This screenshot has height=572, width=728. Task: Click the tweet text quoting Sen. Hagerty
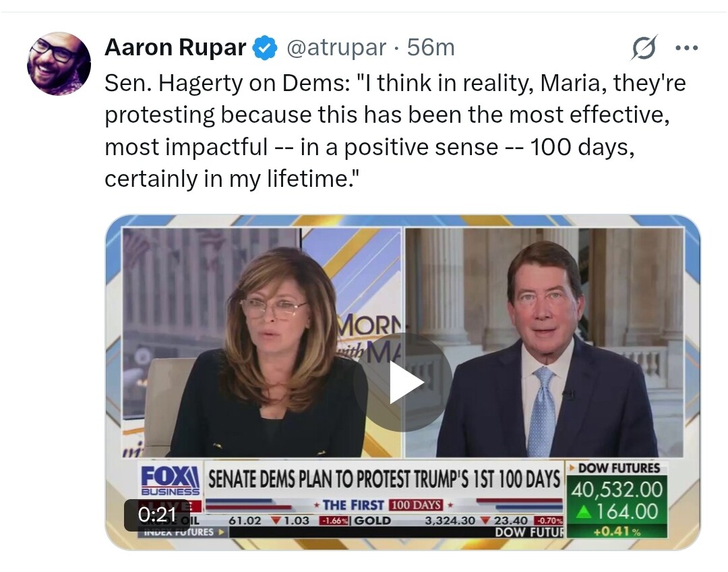coord(394,131)
